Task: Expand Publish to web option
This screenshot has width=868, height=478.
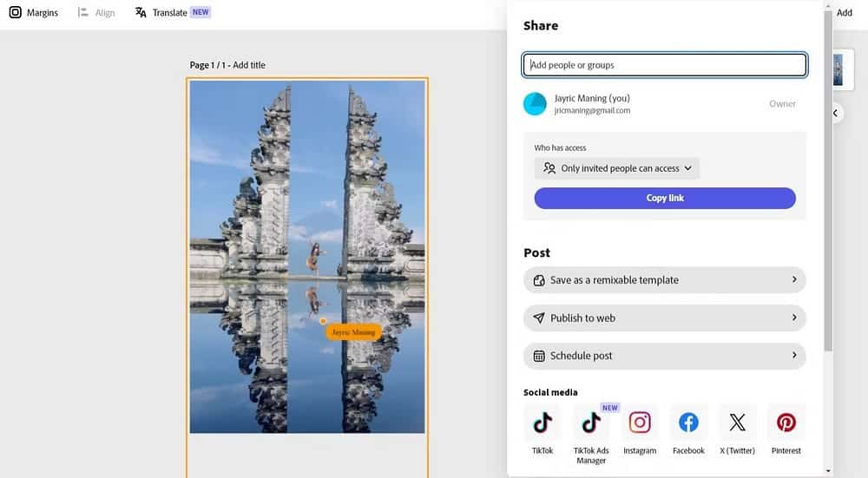Action: pyautogui.click(x=664, y=318)
